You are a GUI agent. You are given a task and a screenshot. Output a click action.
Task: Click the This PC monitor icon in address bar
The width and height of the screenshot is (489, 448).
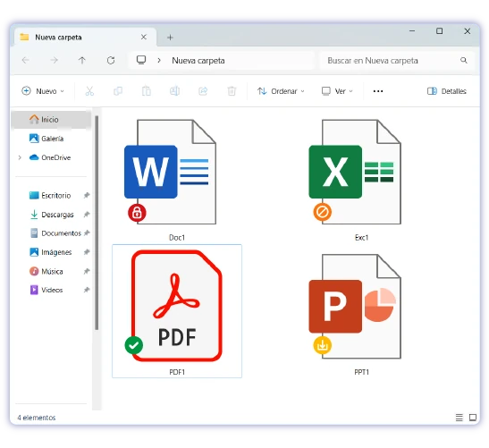click(x=141, y=60)
